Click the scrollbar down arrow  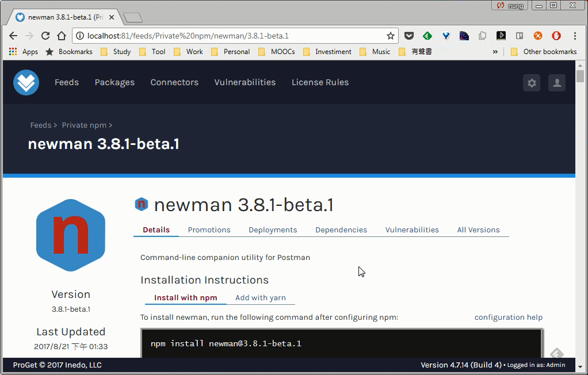pyautogui.click(x=580, y=367)
